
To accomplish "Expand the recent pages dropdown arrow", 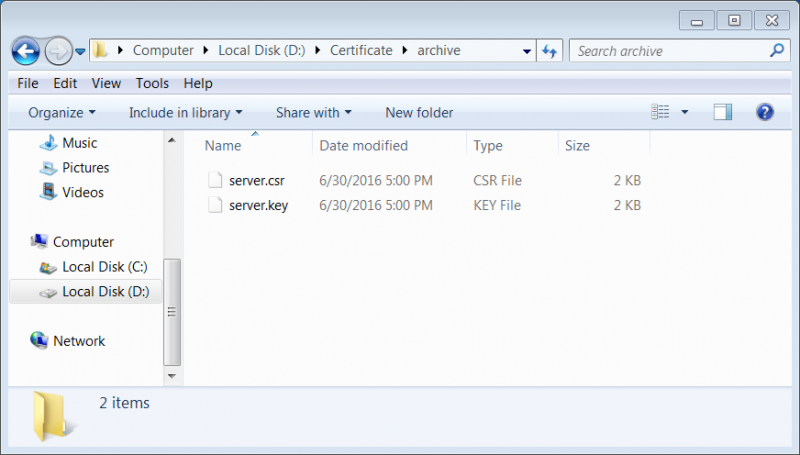I will tap(80, 52).
